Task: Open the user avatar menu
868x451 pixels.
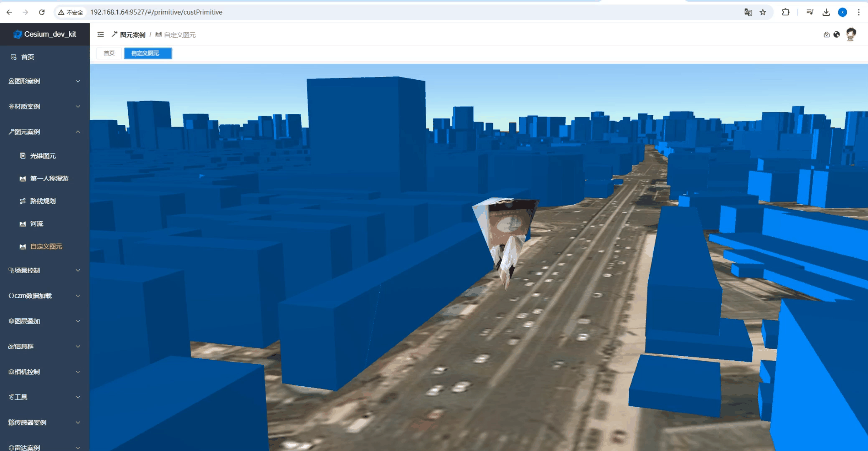Action: [851, 34]
